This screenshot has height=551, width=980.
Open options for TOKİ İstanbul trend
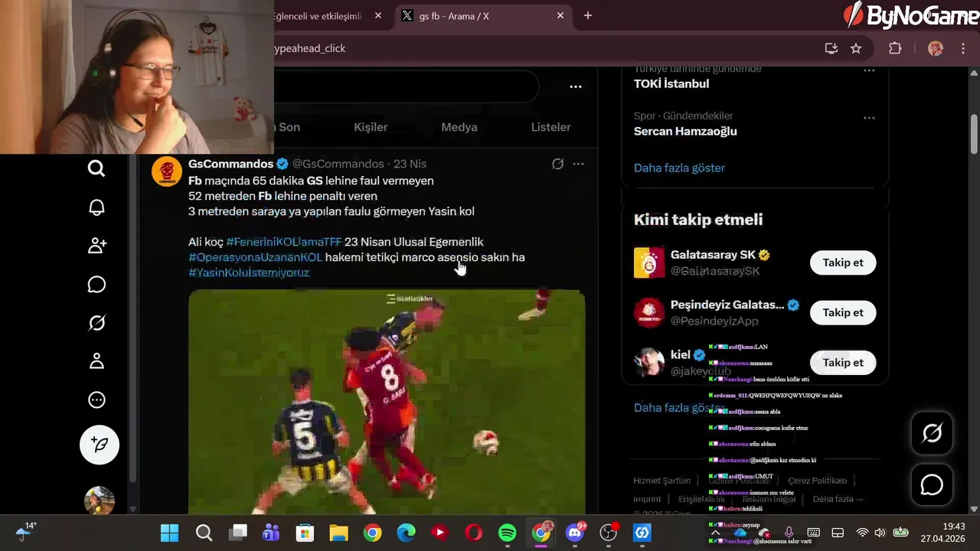pyautogui.click(x=869, y=70)
